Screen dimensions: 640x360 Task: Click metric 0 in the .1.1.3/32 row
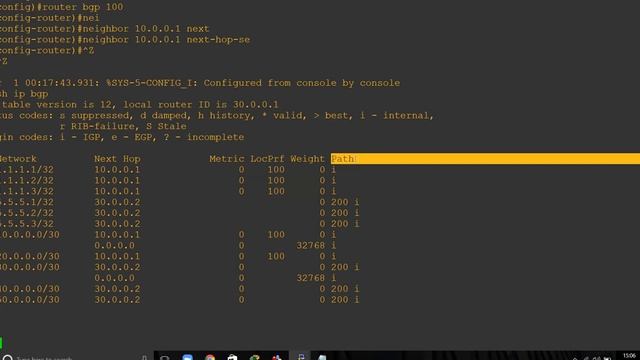[x=241, y=191]
